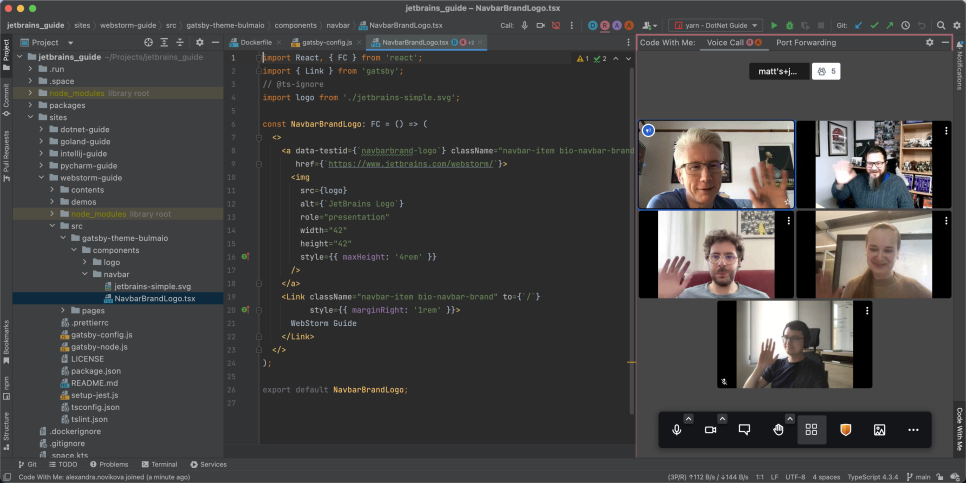Click the main Git branch in status bar
Image resolution: width=966 pixels, height=483 pixels.
click(917, 477)
